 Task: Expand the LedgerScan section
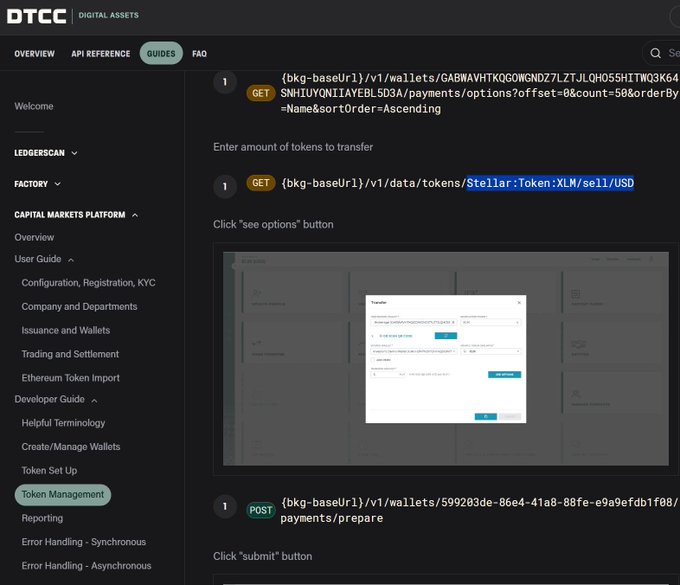point(46,153)
